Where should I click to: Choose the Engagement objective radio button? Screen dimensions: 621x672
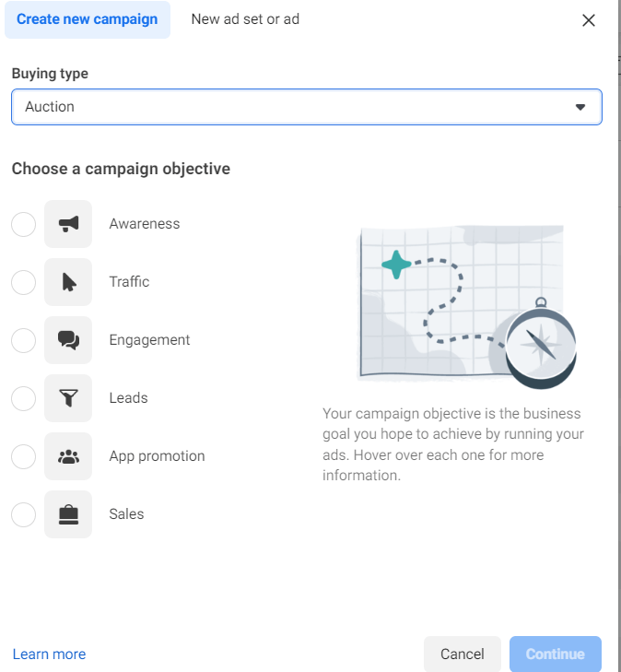point(23,340)
